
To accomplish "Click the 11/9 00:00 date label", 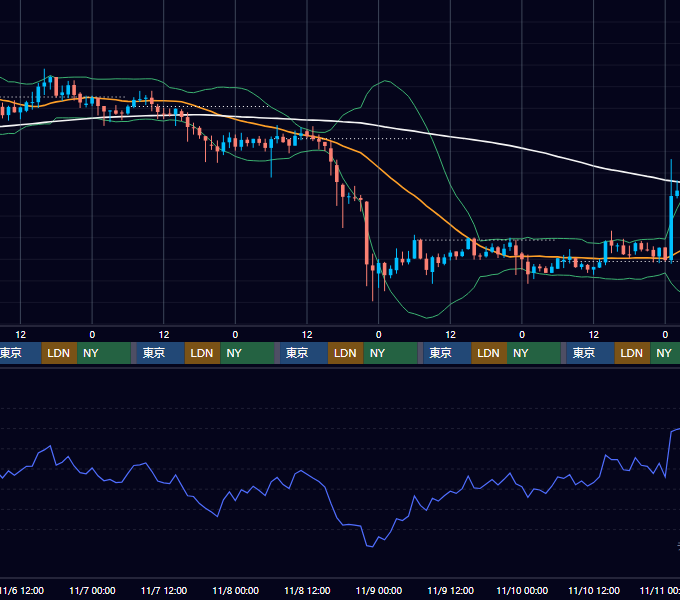I will (379, 590).
